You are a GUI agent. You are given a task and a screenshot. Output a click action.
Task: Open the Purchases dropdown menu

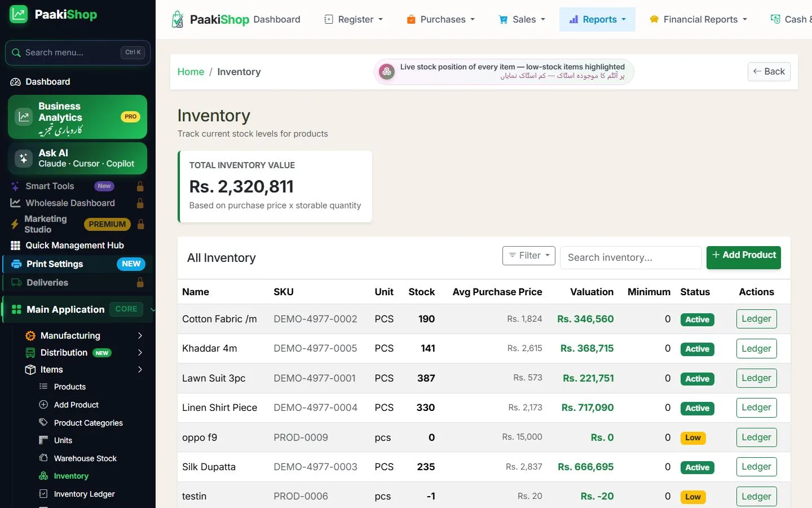pyautogui.click(x=441, y=19)
